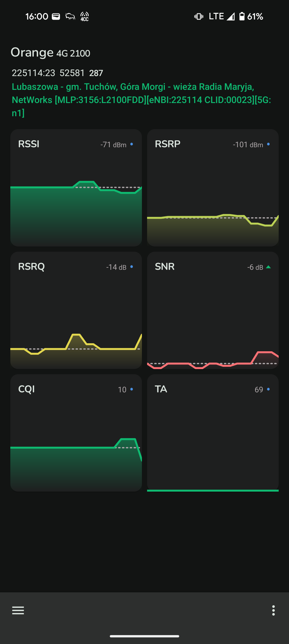Tap the -101 dBm RSRP value
Viewport: 289px width, 644px height.
(248, 145)
